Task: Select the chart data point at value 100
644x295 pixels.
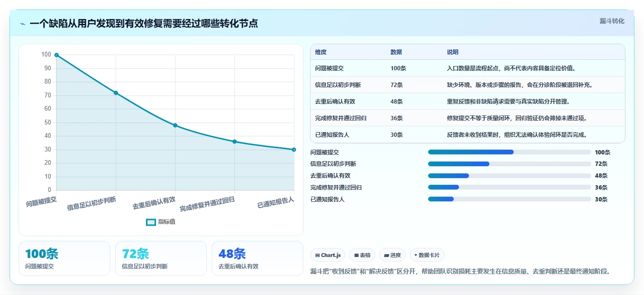Action: (56, 55)
